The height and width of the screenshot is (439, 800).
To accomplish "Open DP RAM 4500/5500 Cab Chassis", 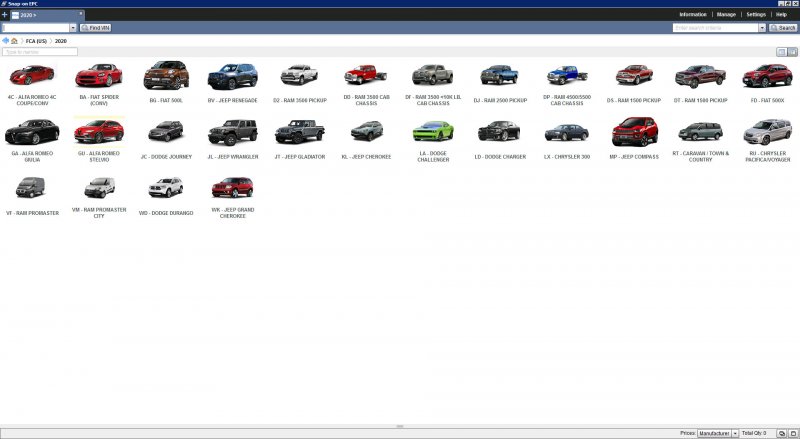I will point(567,83).
